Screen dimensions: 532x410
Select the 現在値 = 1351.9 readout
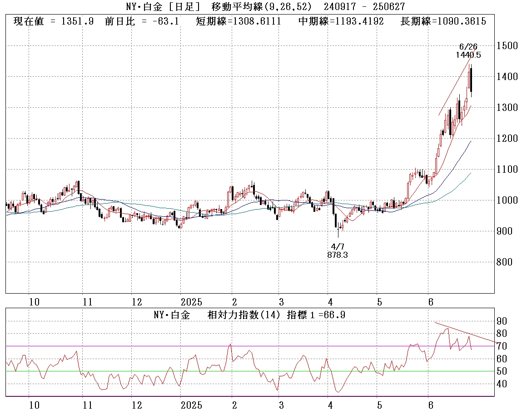click(54, 21)
